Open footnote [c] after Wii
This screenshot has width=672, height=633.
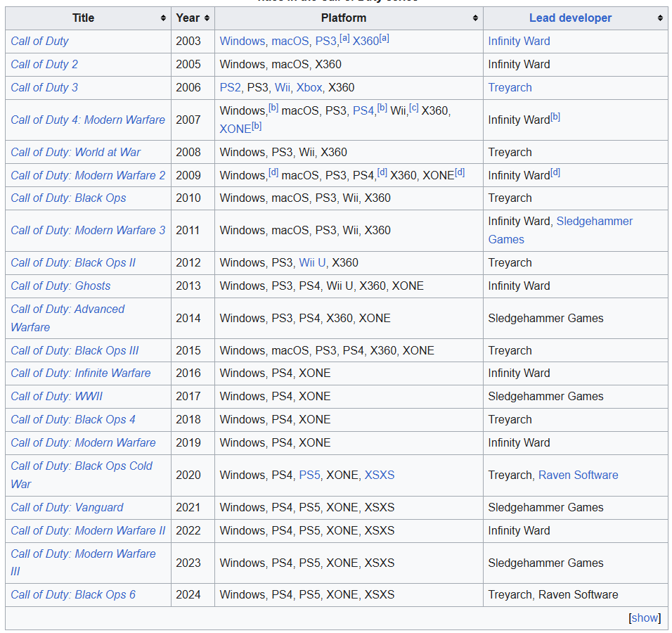pos(413,108)
